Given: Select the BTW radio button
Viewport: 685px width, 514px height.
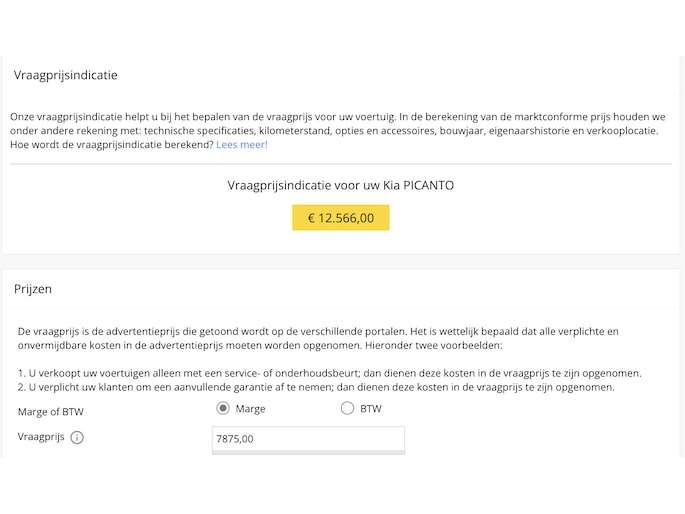Looking at the screenshot, I should pos(347,408).
